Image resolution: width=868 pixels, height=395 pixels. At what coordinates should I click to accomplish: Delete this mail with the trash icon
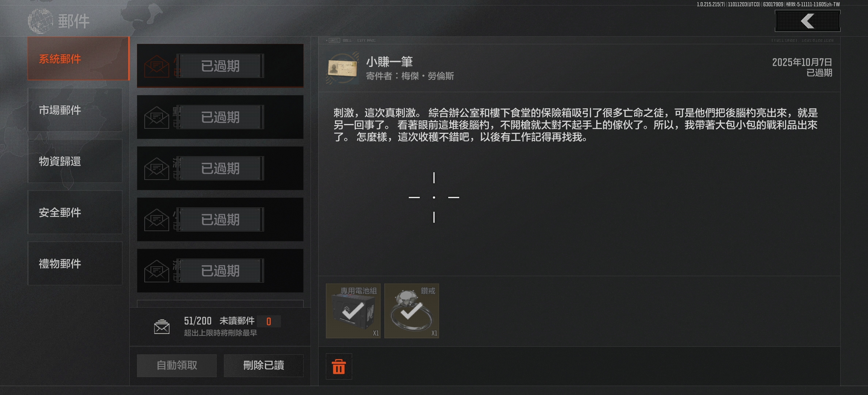pos(339,366)
